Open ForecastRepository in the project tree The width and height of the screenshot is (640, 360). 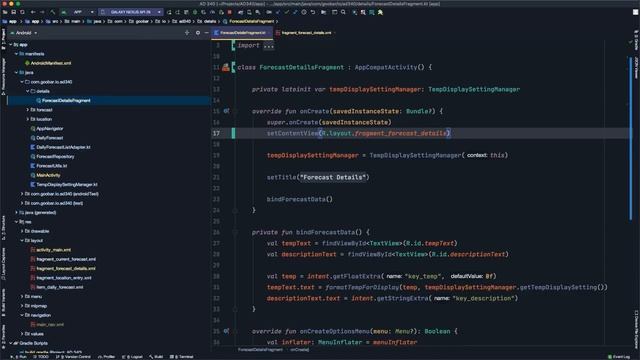[52, 157]
